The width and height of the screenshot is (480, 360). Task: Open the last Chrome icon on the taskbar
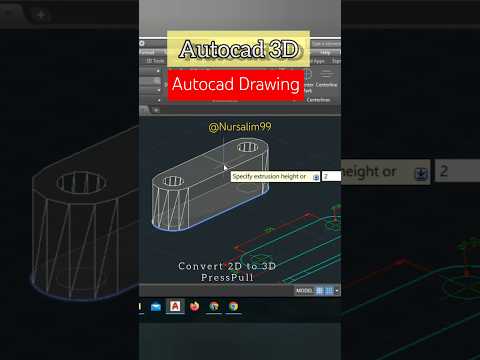point(233,306)
